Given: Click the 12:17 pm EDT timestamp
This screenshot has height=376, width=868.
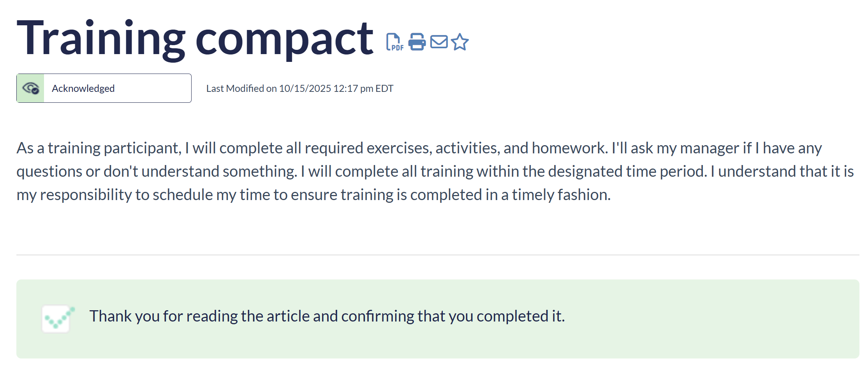Looking at the screenshot, I should 363,89.
